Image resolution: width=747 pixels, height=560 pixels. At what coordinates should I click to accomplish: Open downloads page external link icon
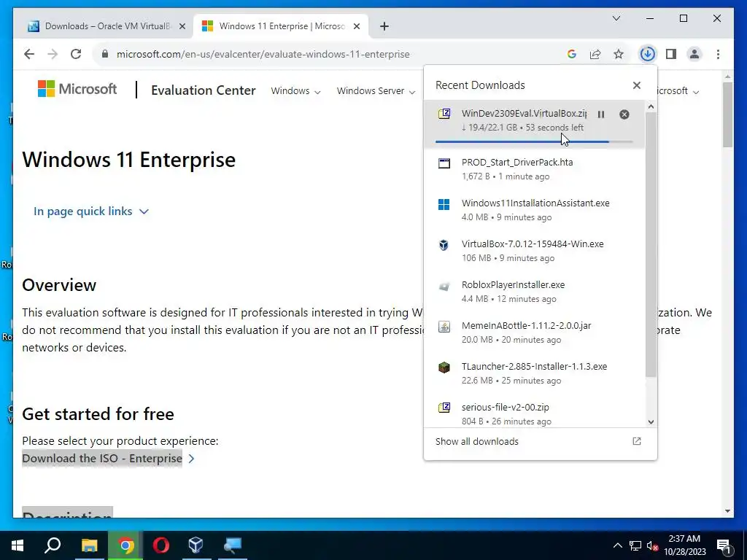636,441
